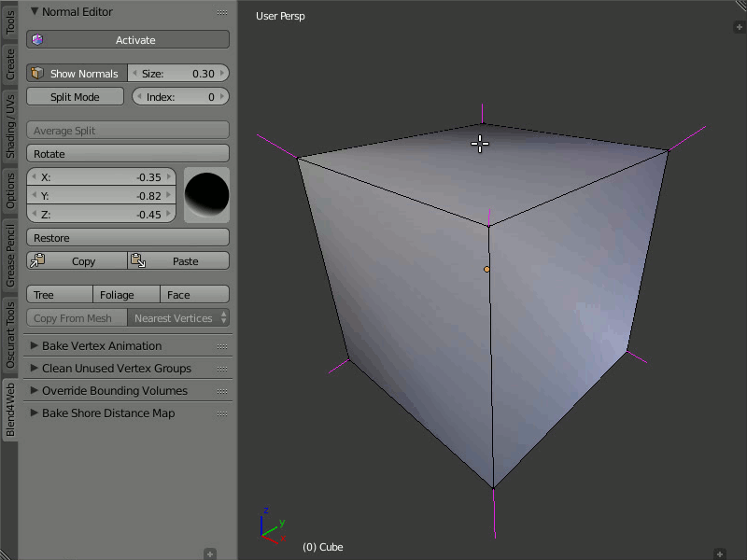This screenshot has width=747, height=560.
Task: Toggle Show Normals
Action: (x=77, y=74)
